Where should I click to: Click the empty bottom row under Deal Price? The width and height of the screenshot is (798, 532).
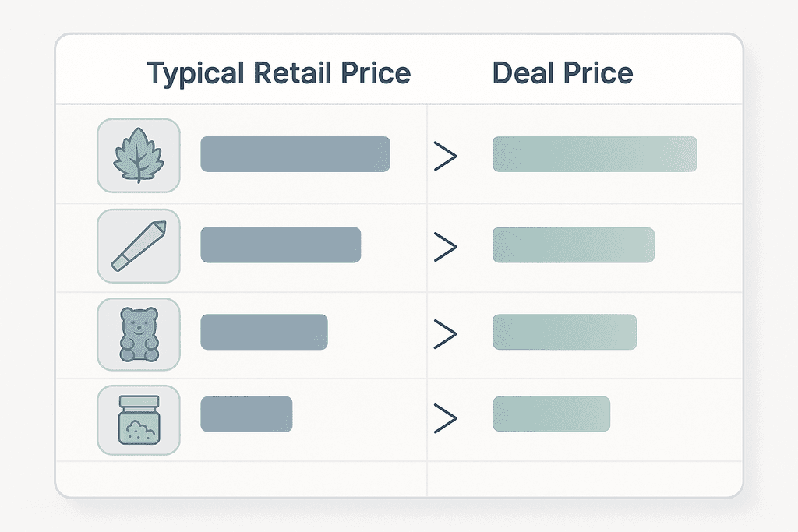[584, 478]
